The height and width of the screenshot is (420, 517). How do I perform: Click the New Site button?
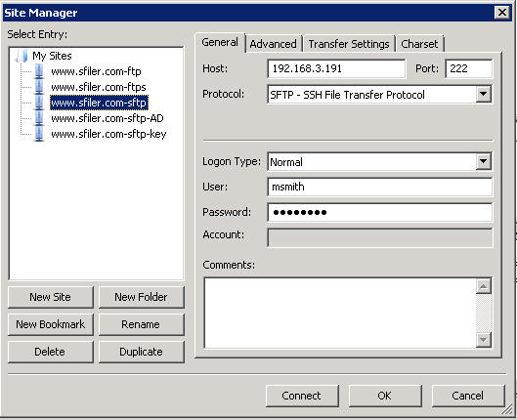[51, 297]
